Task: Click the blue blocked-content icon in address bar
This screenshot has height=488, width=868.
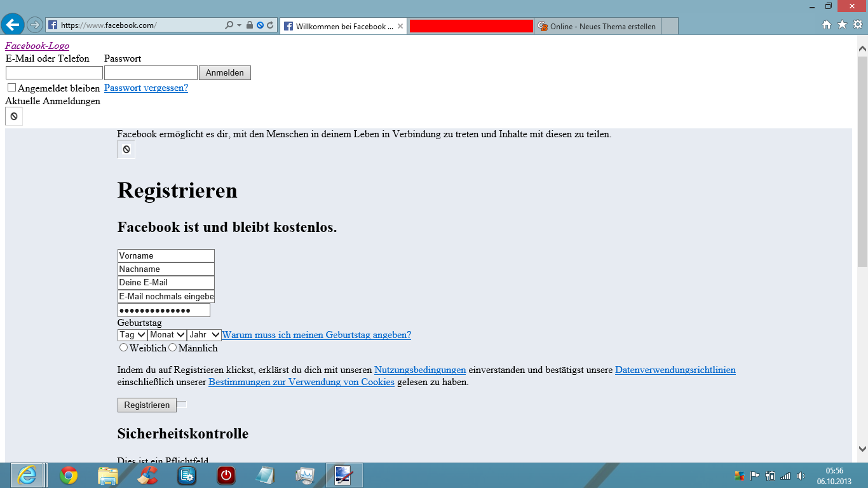Action: (260, 25)
